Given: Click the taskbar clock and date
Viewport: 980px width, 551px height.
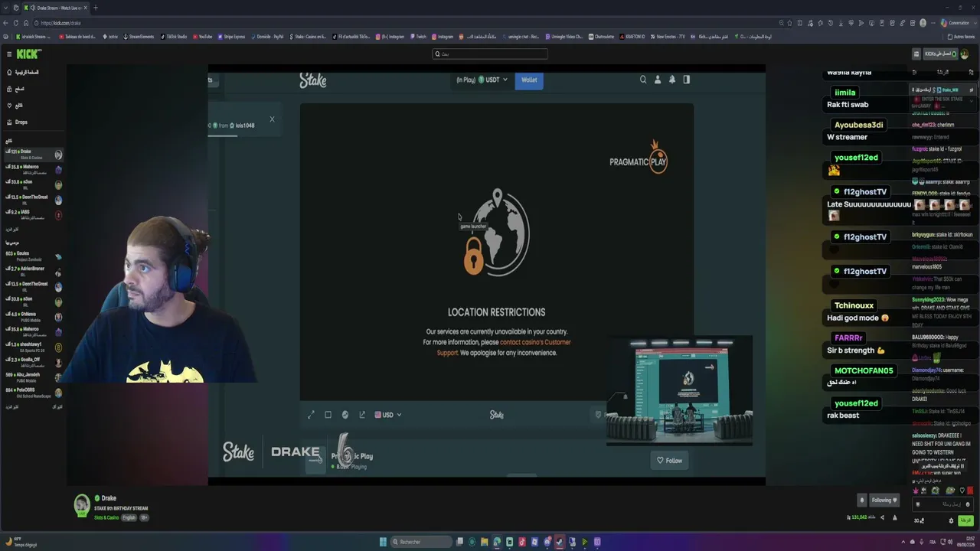Looking at the screenshot, I should [x=965, y=542].
